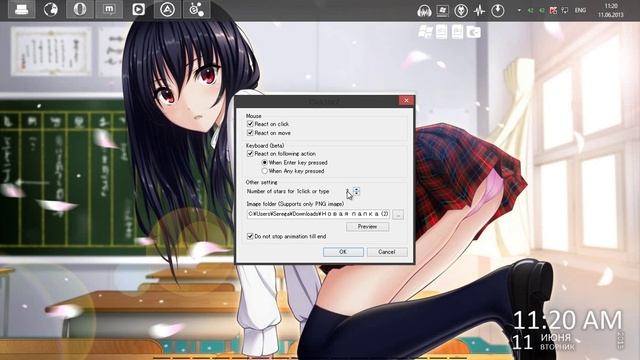Open the headphones audio icon

[x=424, y=11]
